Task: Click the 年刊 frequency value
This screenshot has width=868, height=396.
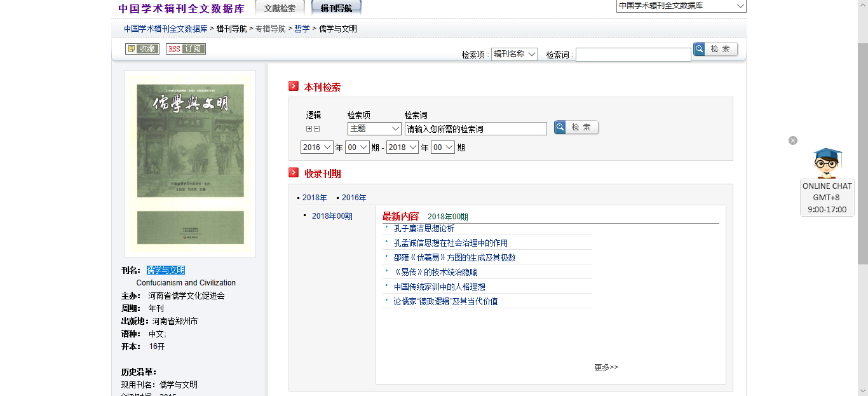Action: (x=156, y=308)
